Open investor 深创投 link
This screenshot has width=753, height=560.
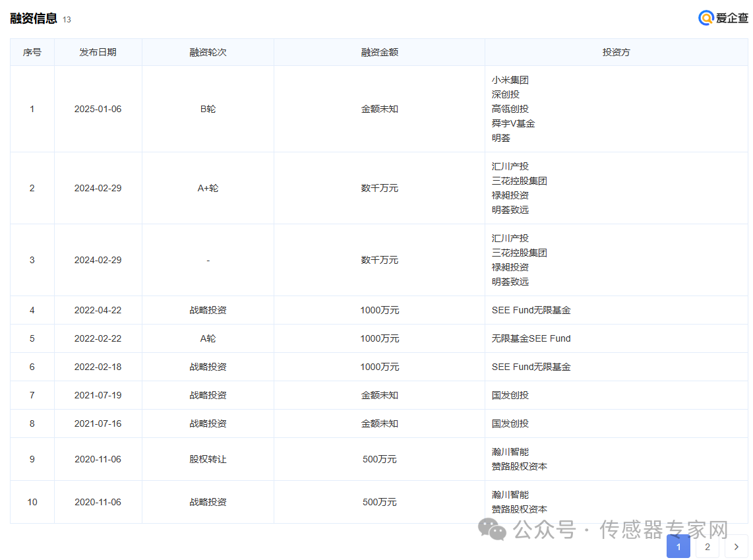505,94
